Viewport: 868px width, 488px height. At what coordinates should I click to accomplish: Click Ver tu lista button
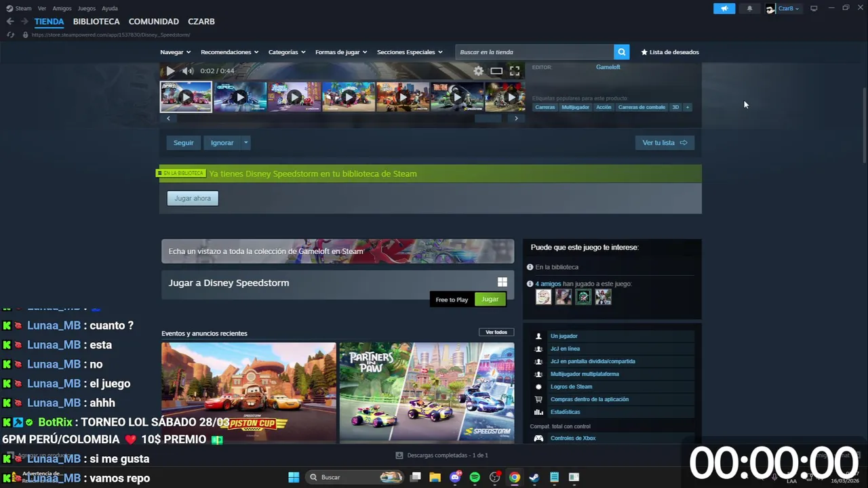click(x=665, y=142)
